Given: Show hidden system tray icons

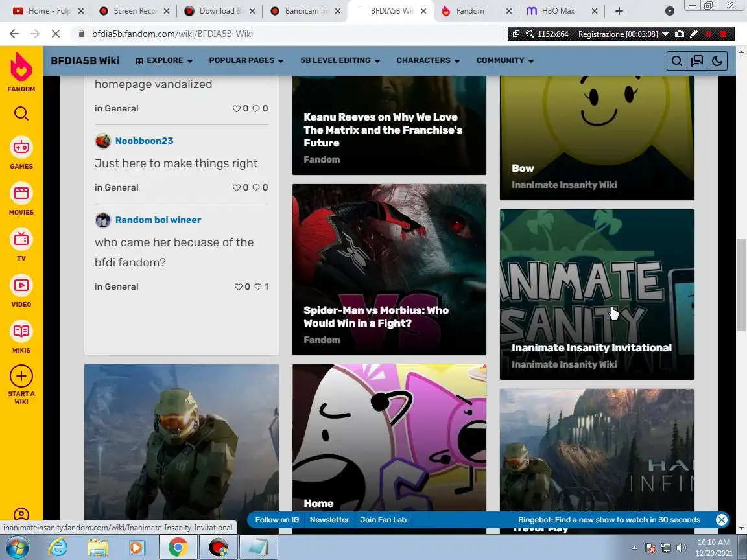Looking at the screenshot, I should (x=634, y=548).
